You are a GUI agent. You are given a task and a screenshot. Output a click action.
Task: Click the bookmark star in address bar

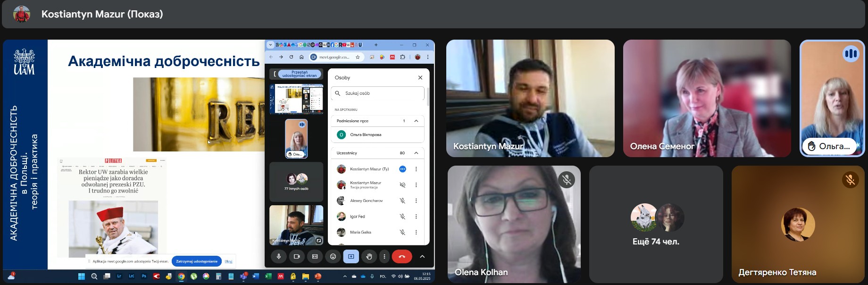[358, 57]
